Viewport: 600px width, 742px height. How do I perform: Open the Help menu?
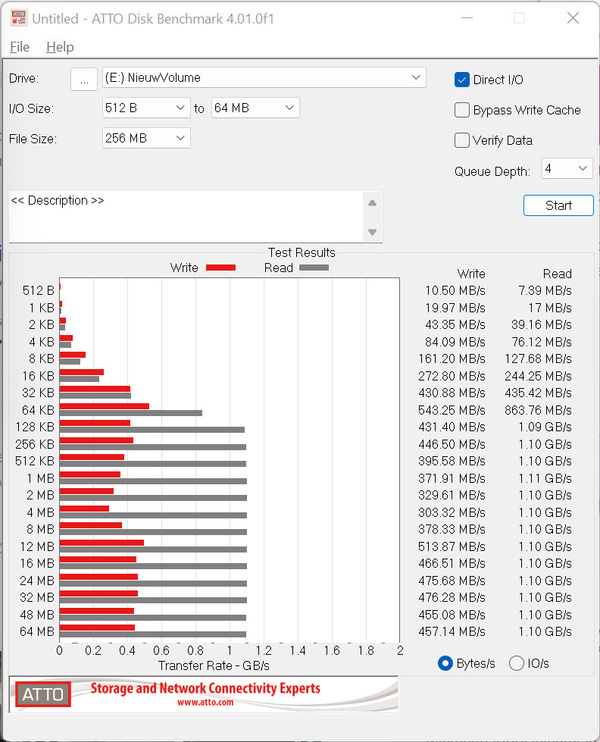(x=60, y=47)
